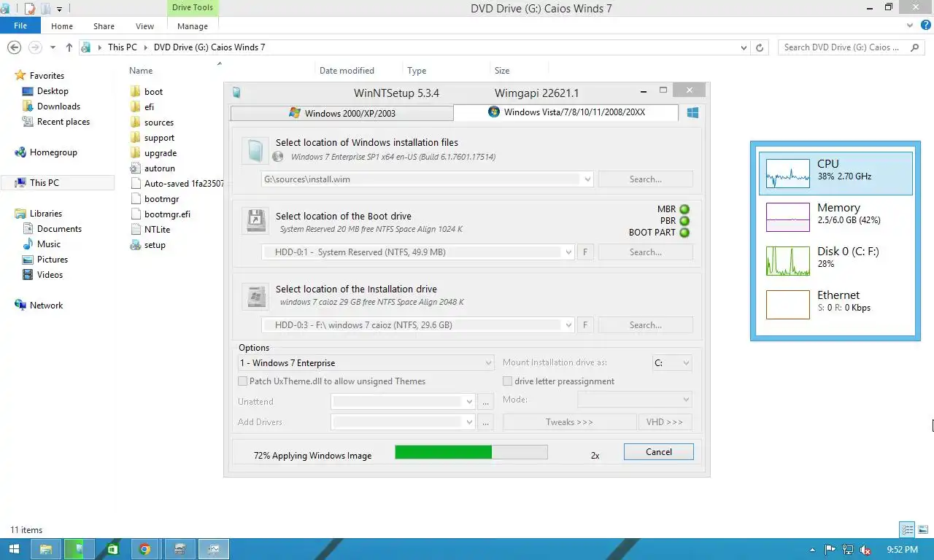Expand the G:\sources\install.wim dropdown
934x560 pixels.
pyautogui.click(x=587, y=179)
